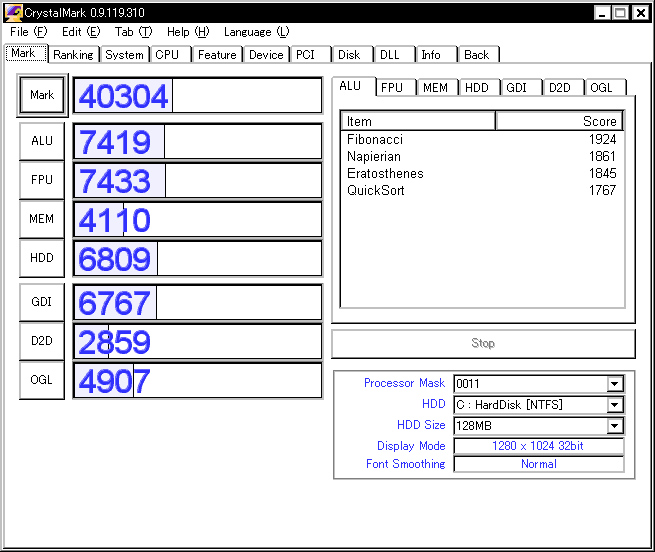Switch to the Back tab
This screenshot has height=552, width=655.
[478, 54]
